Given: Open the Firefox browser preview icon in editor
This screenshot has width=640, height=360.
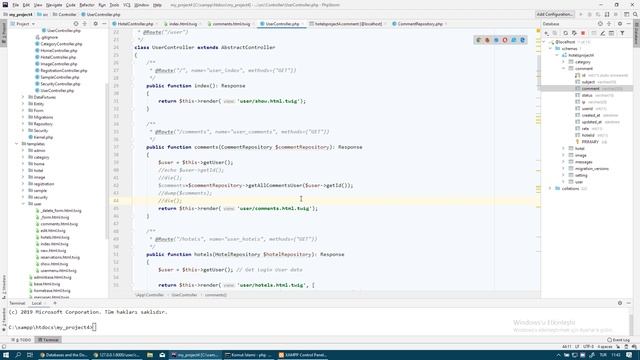Looking at the screenshot, I should pyautogui.click(x=487, y=40).
